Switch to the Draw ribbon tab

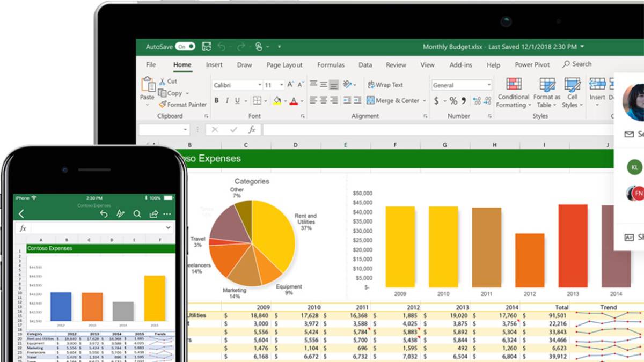[x=244, y=65]
